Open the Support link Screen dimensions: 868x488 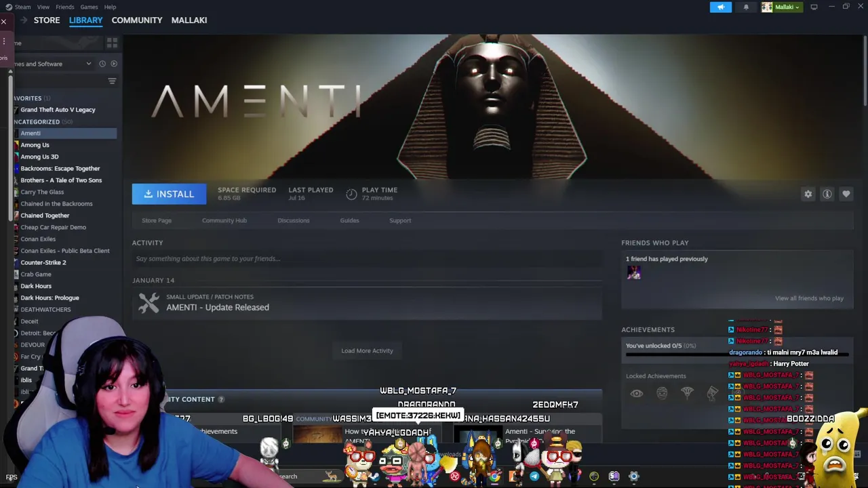(400, 220)
